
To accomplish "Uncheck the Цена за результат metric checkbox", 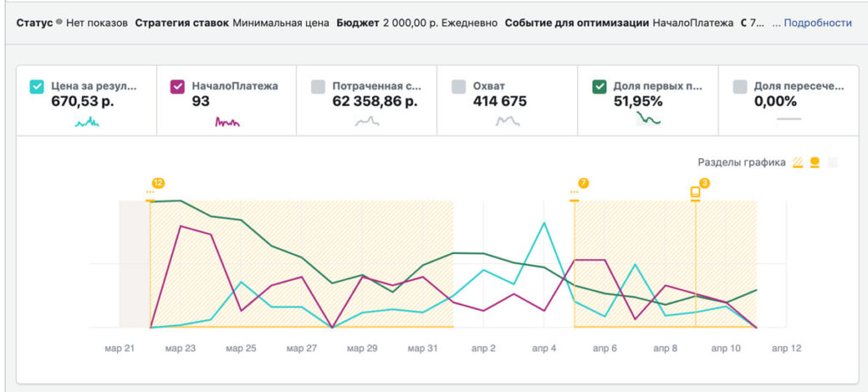I will (x=36, y=86).
